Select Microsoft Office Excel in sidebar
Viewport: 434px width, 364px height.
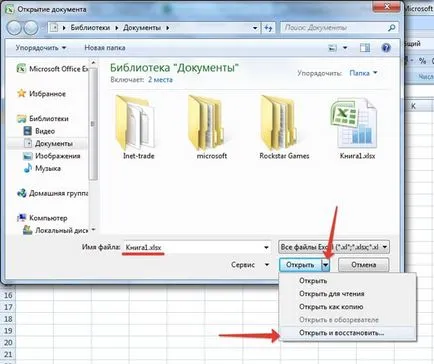tap(52, 69)
